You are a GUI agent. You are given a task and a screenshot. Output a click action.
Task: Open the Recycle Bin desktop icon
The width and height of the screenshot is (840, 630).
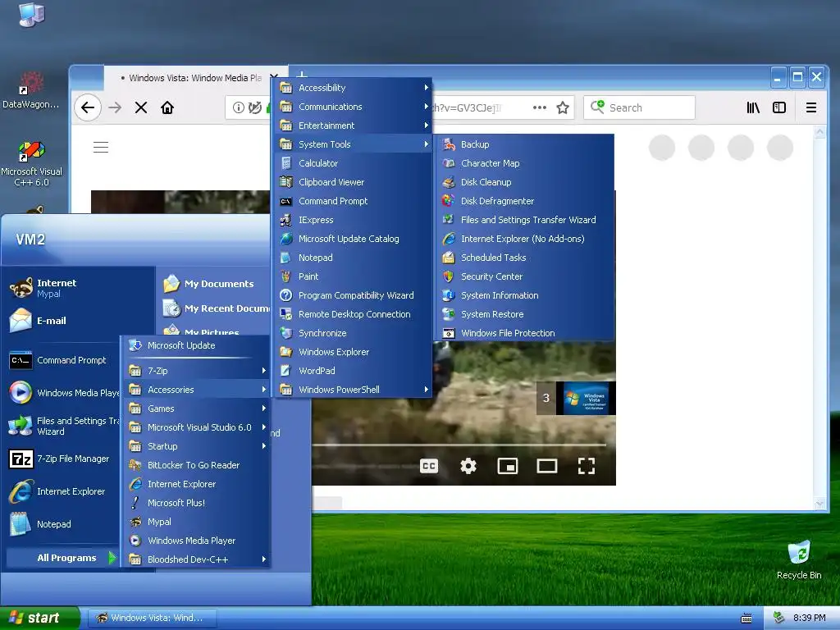pyautogui.click(x=799, y=559)
